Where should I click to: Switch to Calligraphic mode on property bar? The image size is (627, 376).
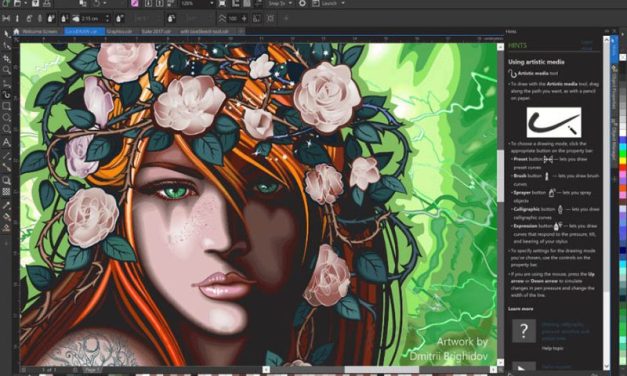(40, 18)
